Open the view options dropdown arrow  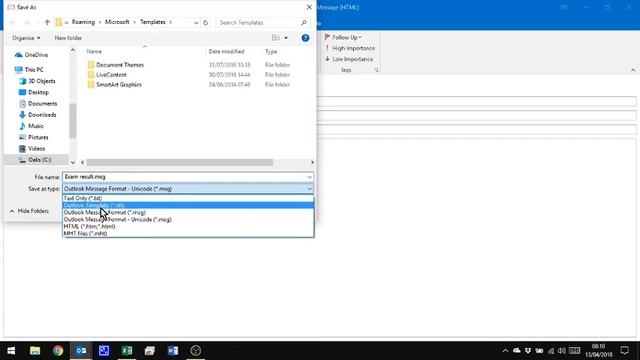[286, 38]
